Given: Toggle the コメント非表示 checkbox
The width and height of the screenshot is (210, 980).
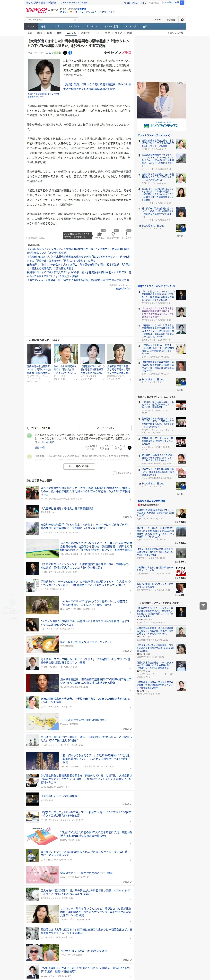Looking at the screenshot, I should [x=115, y=473].
